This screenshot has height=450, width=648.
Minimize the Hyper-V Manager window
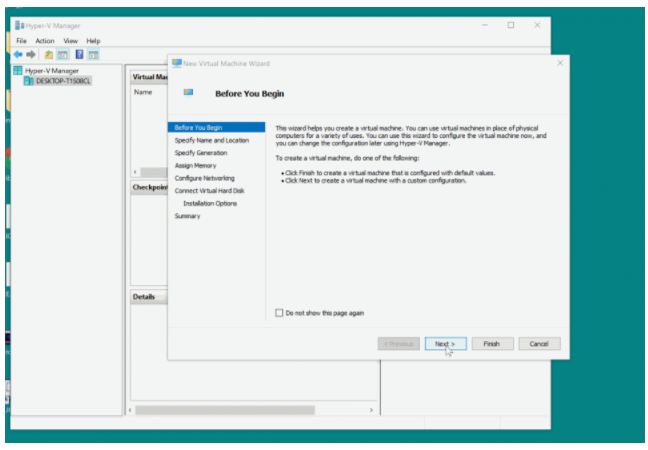pos(485,25)
